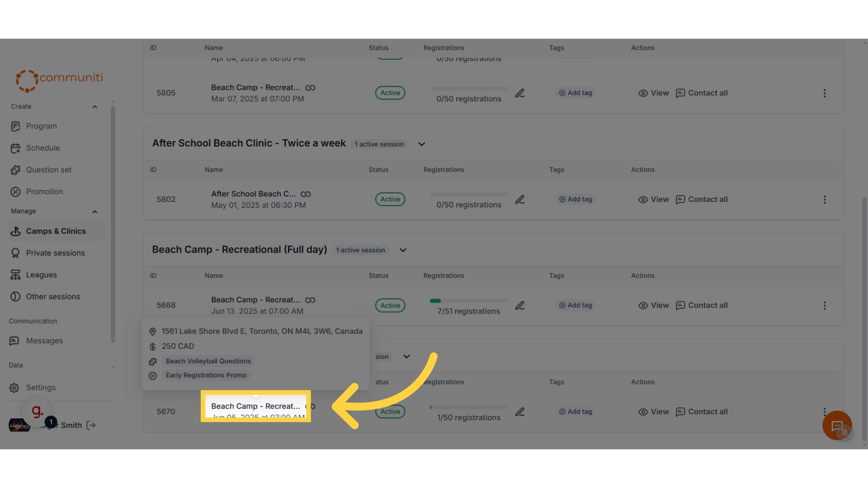
Task: Open three-dot menu for session 5668
Action: pos(825,305)
